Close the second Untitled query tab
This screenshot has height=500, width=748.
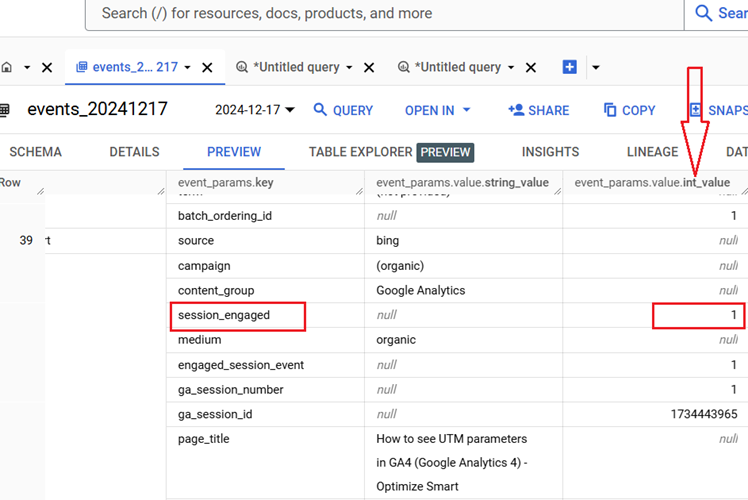pos(530,67)
